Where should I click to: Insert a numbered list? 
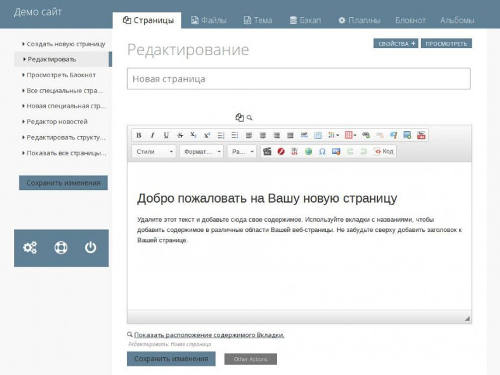(x=221, y=135)
